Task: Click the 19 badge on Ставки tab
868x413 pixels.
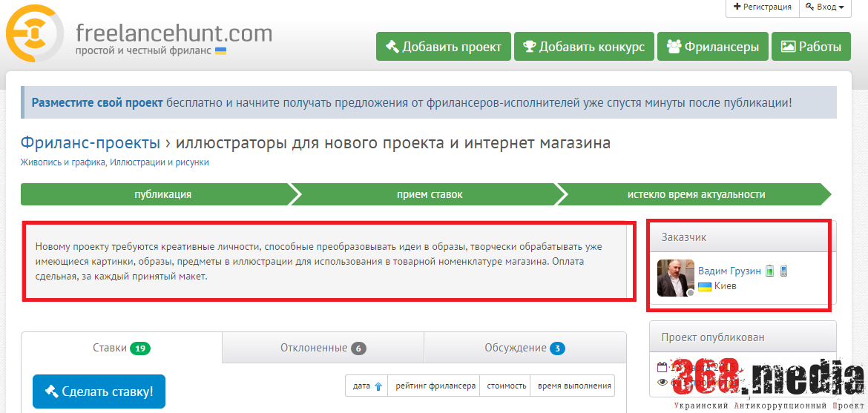Action: [x=140, y=348]
